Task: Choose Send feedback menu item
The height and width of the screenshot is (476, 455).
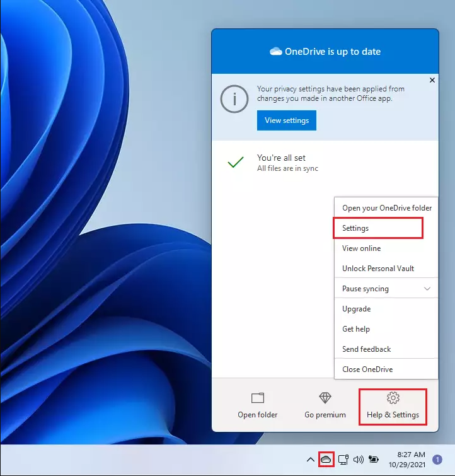Action: tap(386, 349)
